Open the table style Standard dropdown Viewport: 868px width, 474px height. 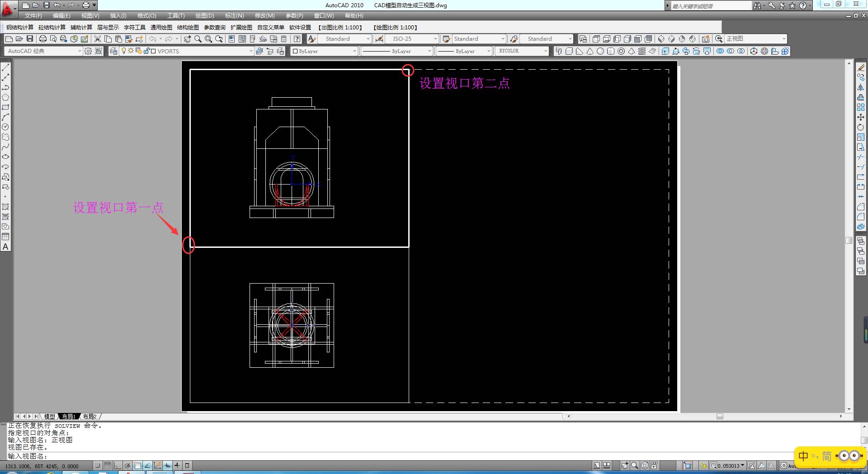coord(479,39)
